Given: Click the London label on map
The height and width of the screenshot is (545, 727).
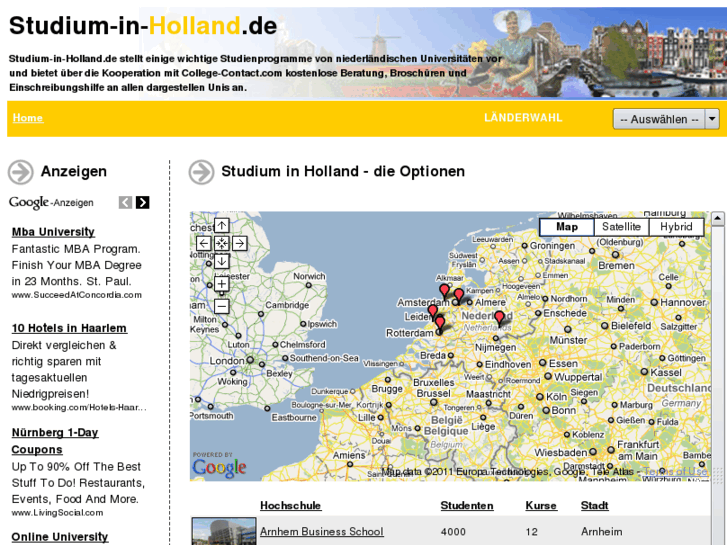Looking at the screenshot, I should (227, 361).
